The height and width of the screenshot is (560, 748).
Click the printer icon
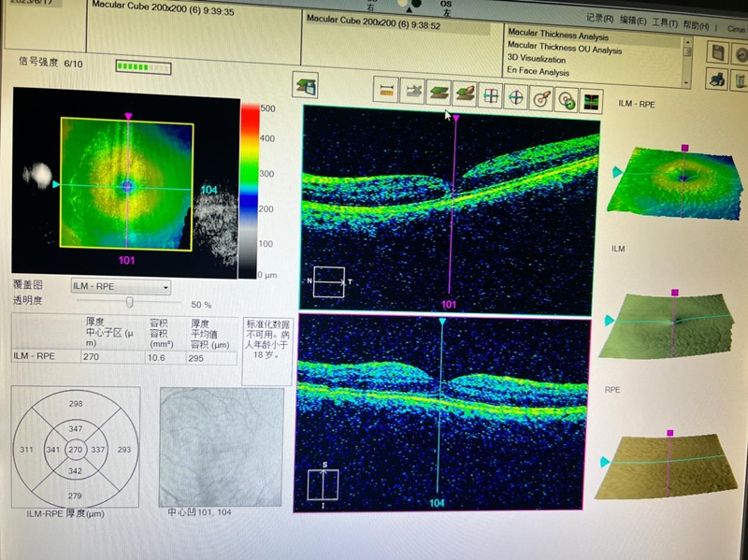pyautogui.click(x=717, y=79)
